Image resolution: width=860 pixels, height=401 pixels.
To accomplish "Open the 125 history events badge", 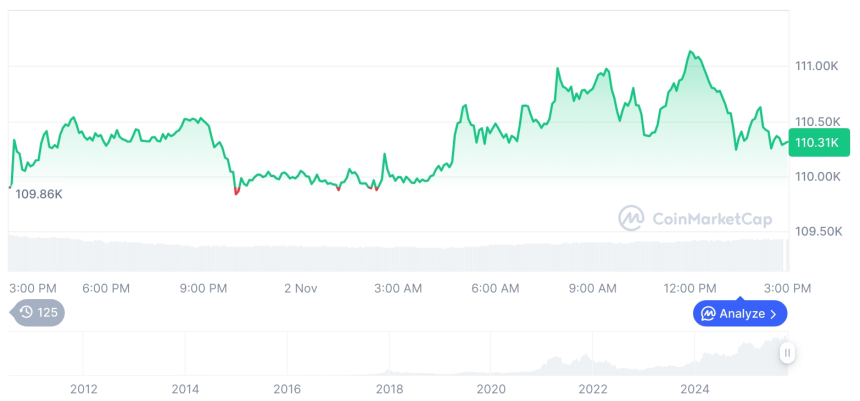I will pos(37,313).
